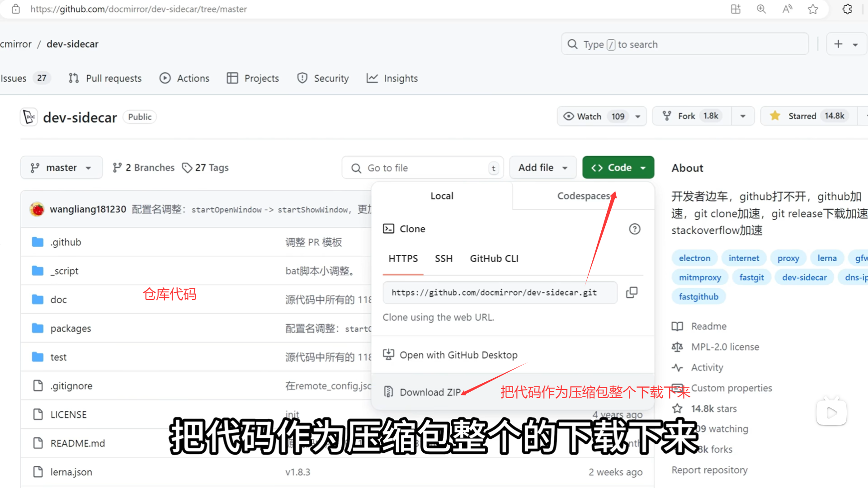Screen dimensions: 868x488
Task: Open the create new plus dropdown
Action: point(845,44)
